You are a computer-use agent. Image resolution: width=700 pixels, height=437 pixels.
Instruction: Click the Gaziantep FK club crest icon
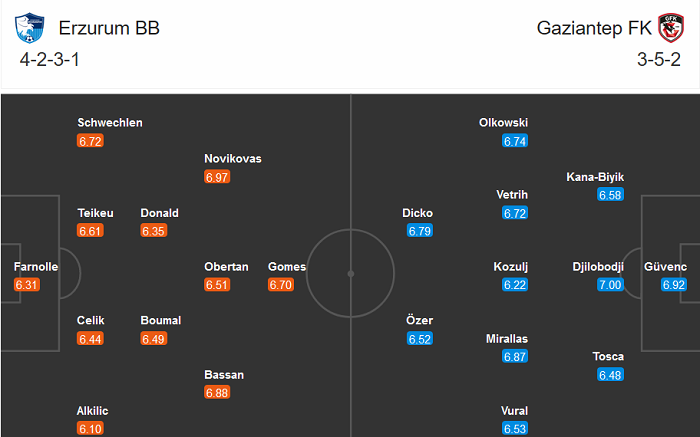pos(670,29)
